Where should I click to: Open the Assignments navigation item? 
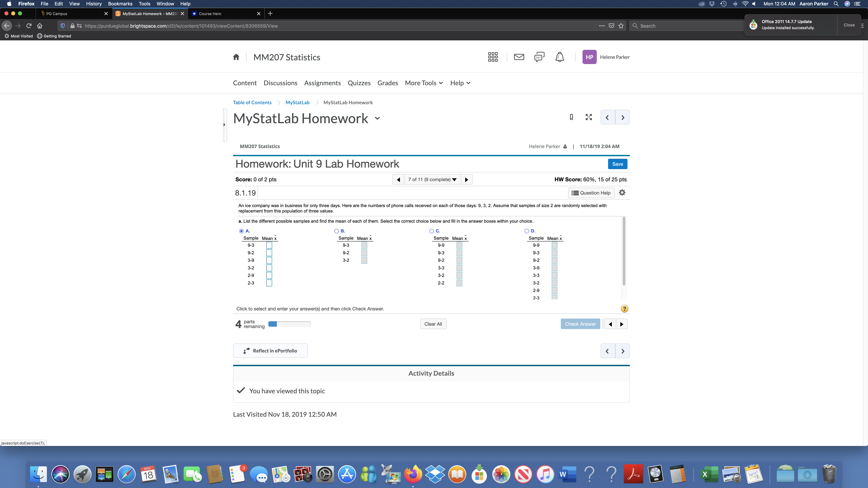322,83
